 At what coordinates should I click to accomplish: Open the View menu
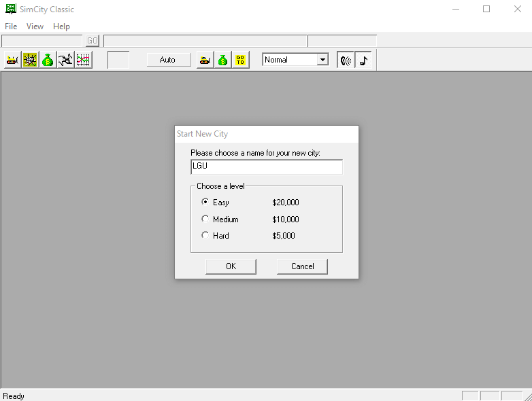point(35,27)
